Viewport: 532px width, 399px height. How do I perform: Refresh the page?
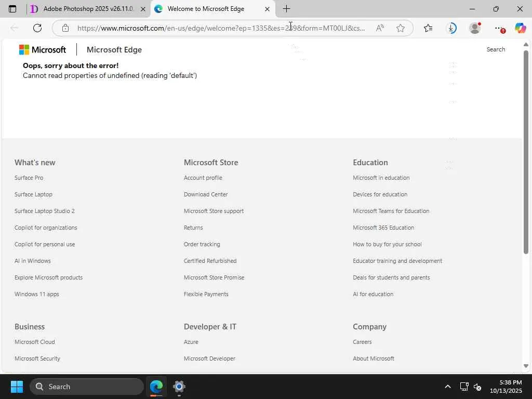click(x=37, y=28)
